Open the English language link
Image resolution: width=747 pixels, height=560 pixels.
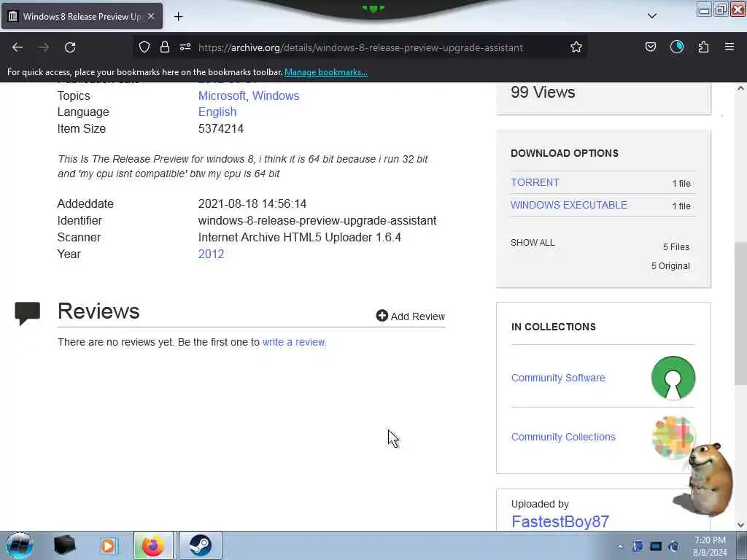coord(217,112)
